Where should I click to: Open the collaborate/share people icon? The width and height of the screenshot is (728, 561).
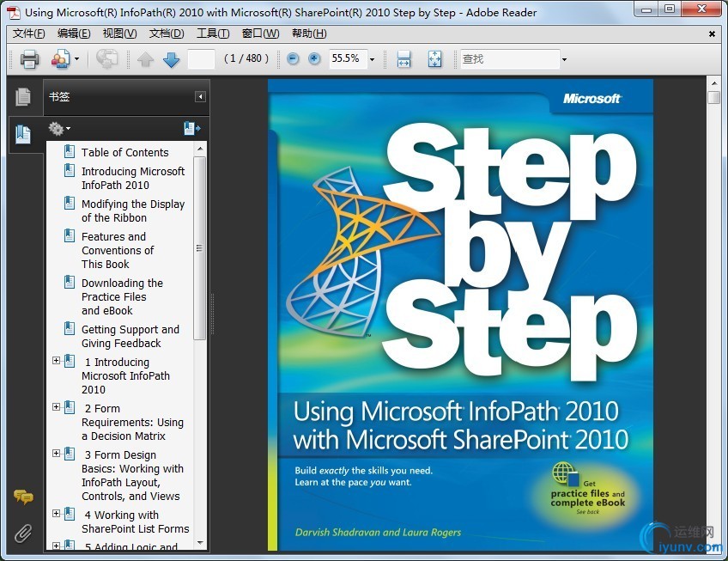pos(61,59)
